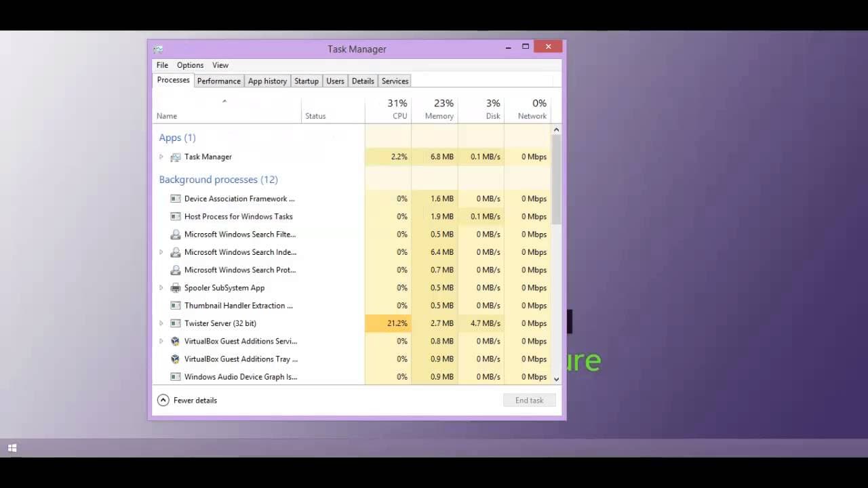Open the View menu

point(220,65)
